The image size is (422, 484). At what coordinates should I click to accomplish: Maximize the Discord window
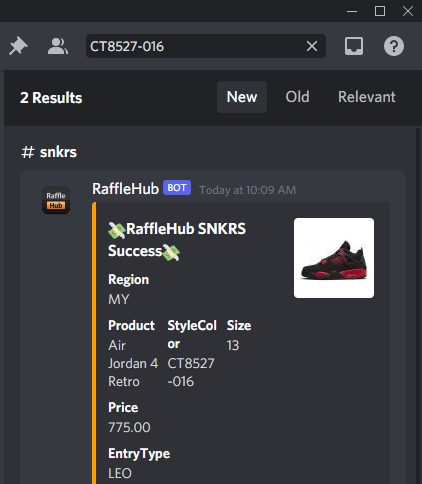(380, 11)
